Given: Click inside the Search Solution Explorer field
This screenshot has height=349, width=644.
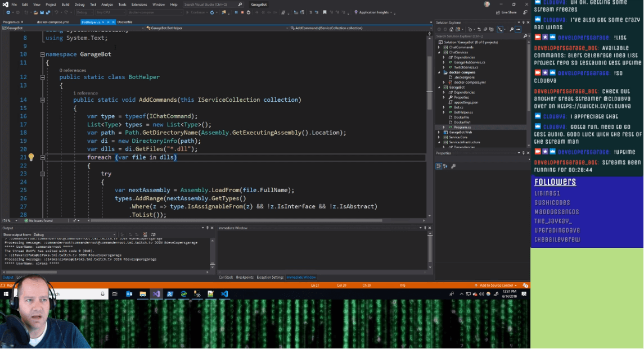Looking at the screenshot, I should [x=478, y=36].
